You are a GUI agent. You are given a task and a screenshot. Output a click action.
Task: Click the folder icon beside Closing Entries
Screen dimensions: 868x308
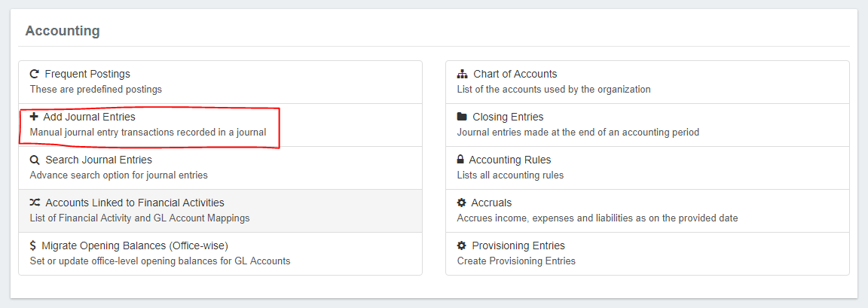coord(462,117)
